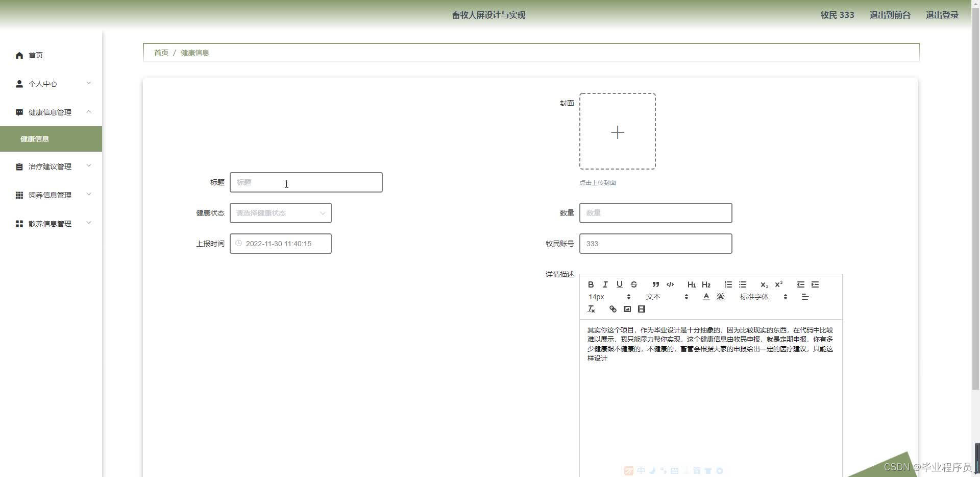Open the background color picker
Viewport: 980px width, 477px height.
point(720,297)
